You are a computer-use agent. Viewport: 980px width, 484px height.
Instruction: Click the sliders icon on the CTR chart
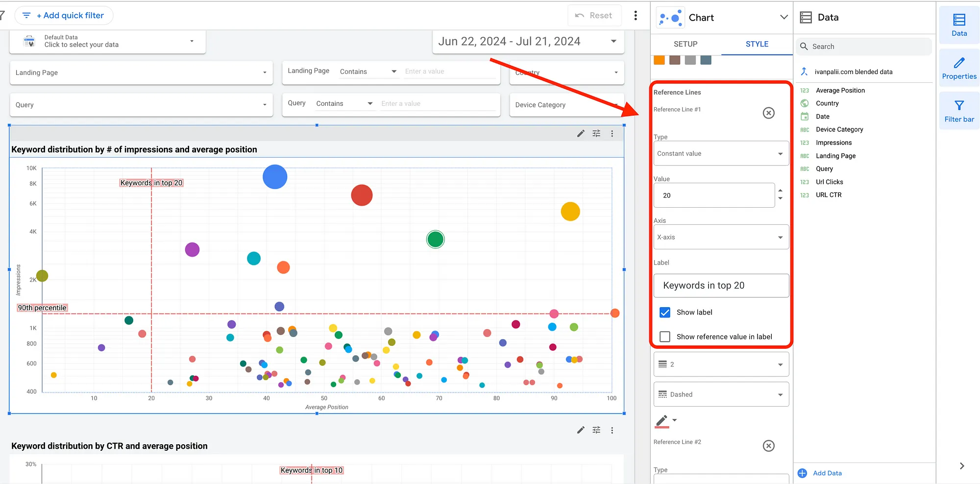(596, 430)
